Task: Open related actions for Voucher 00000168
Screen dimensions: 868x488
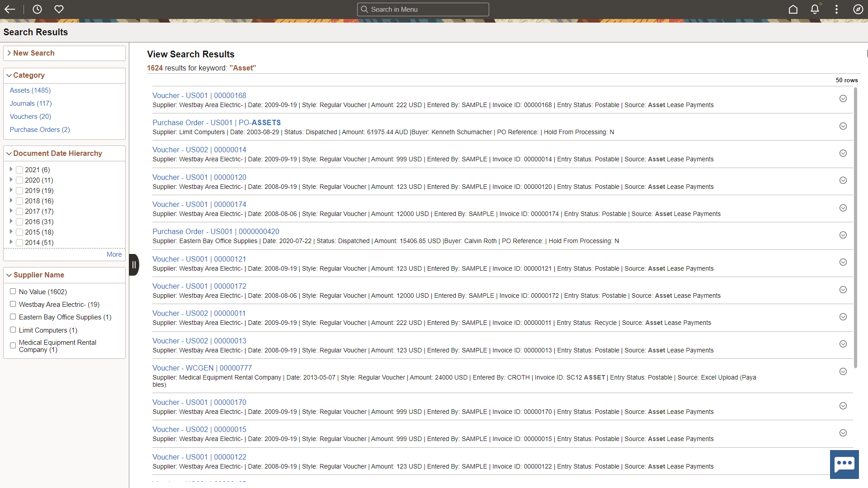Action: tap(843, 98)
